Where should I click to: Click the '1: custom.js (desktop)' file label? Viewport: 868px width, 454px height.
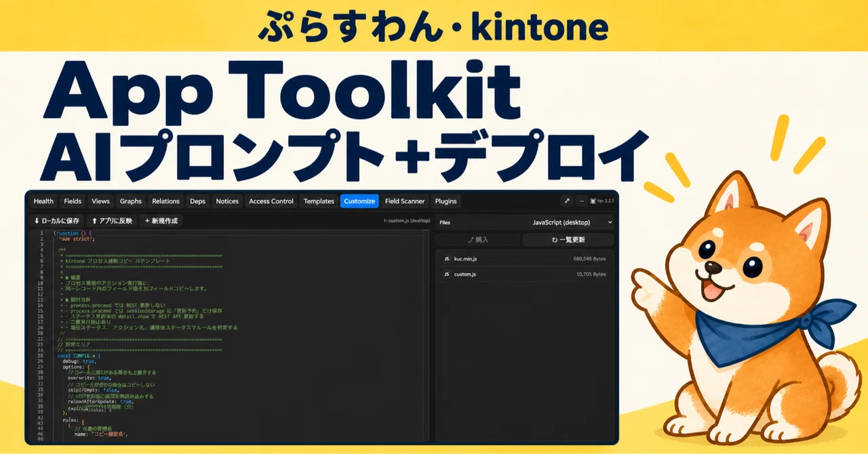click(x=407, y=221)
